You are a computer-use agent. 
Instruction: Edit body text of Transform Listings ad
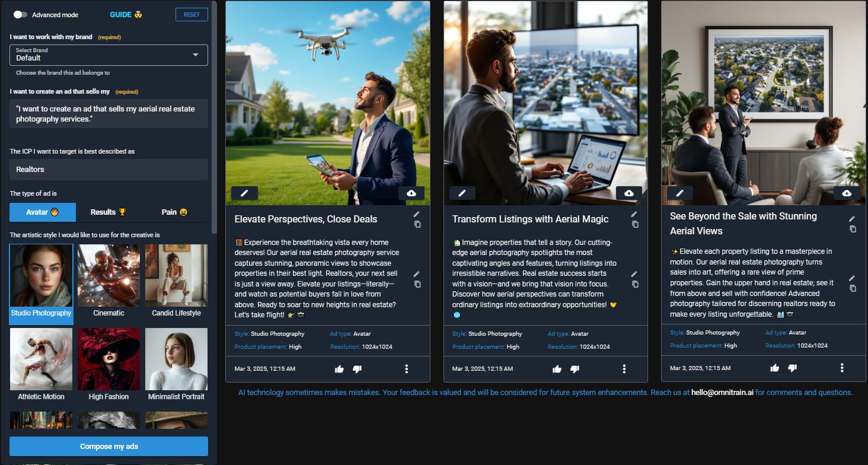click(x=634, y=274)
